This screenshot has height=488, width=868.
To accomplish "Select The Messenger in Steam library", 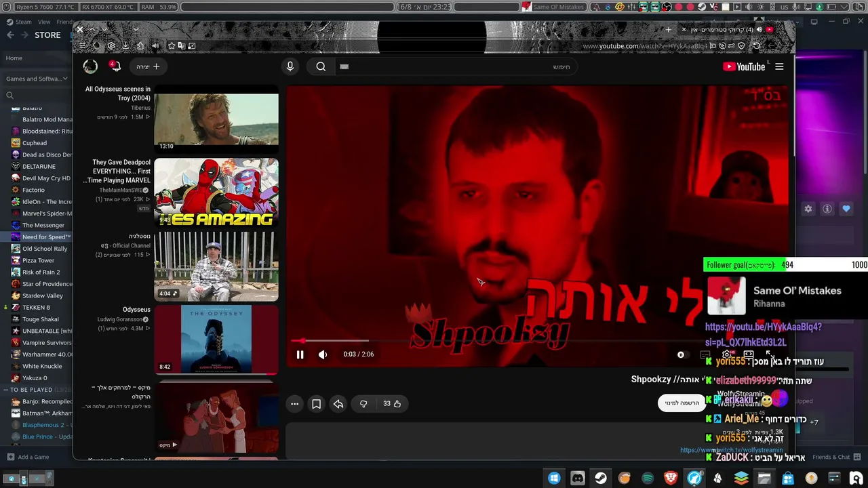I will [x=43, y=225].
